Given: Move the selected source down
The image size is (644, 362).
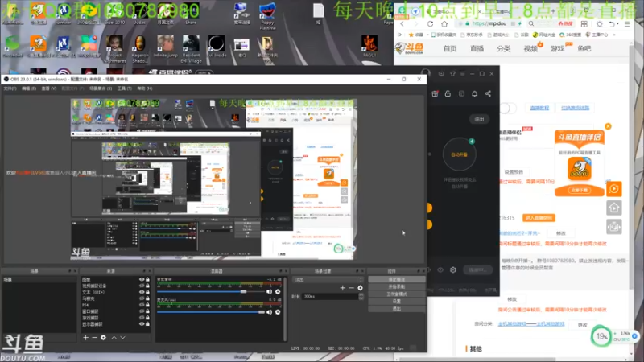Looking at the screenshot, I should tap(122, 337).
